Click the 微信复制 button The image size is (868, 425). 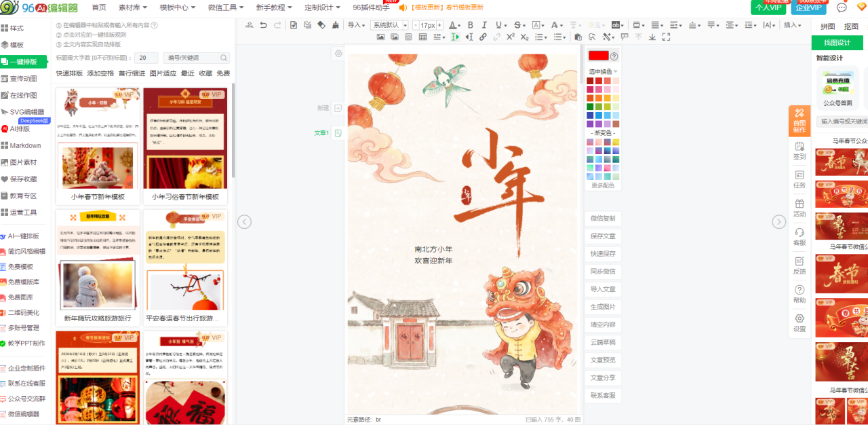[x=603, y=219]
